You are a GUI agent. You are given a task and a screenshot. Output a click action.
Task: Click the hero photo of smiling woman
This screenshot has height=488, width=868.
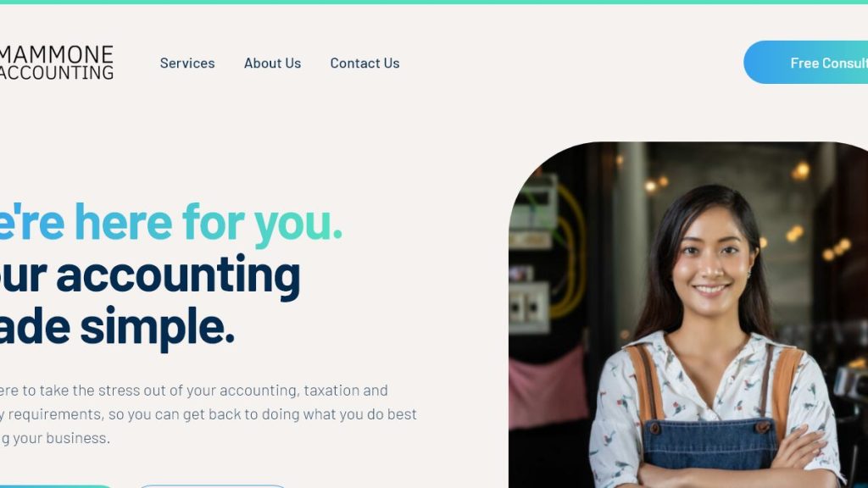tap(688, 315)
